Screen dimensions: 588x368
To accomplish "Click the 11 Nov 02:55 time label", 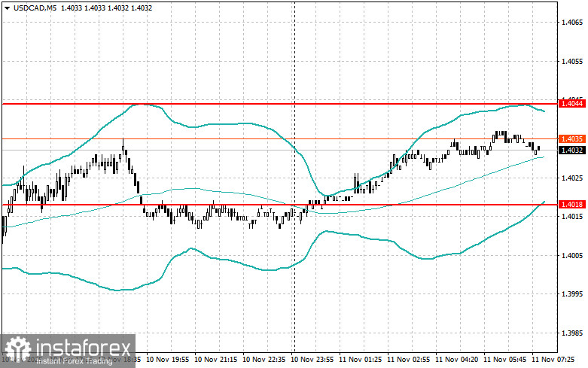I will [408, 360].
